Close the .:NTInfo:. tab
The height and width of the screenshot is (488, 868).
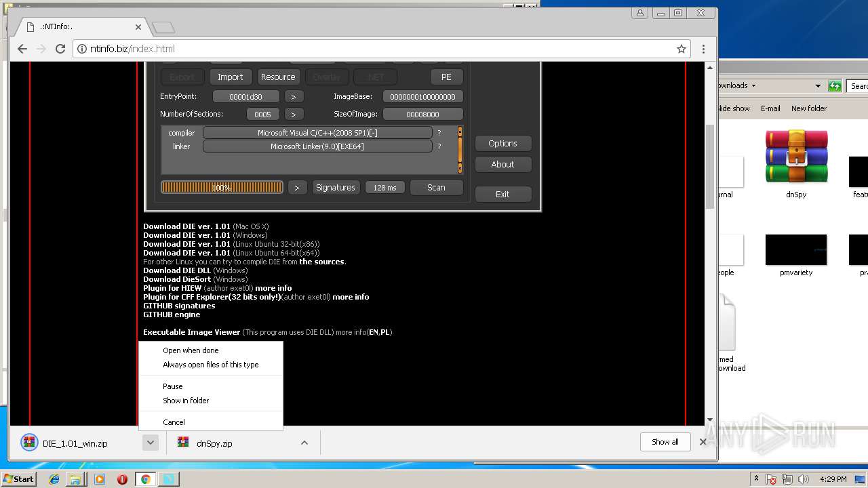pyautogui.click(x=138, y=27)
